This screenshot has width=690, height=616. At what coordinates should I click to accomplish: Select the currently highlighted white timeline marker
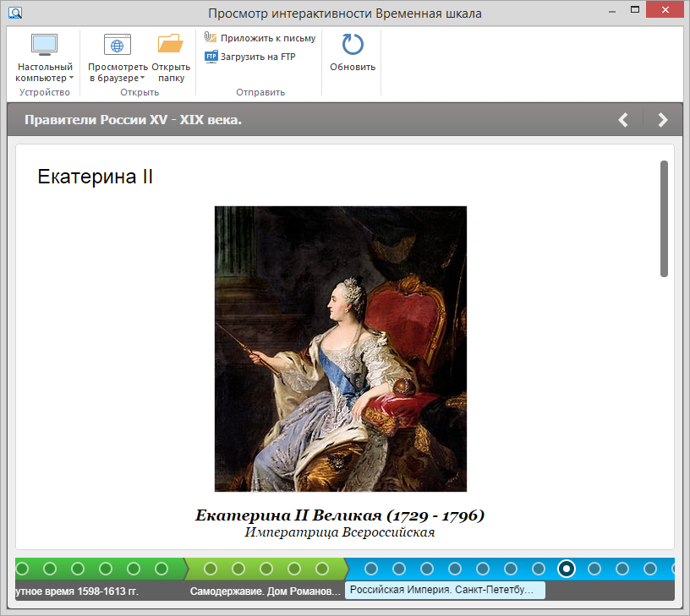pyautogui.click(x=567, y=569)
